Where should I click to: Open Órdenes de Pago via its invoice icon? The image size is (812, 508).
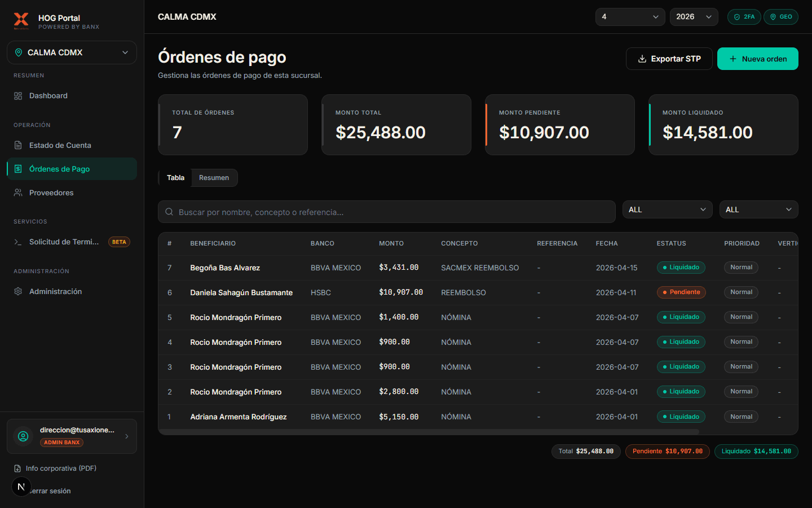(17, 169)
